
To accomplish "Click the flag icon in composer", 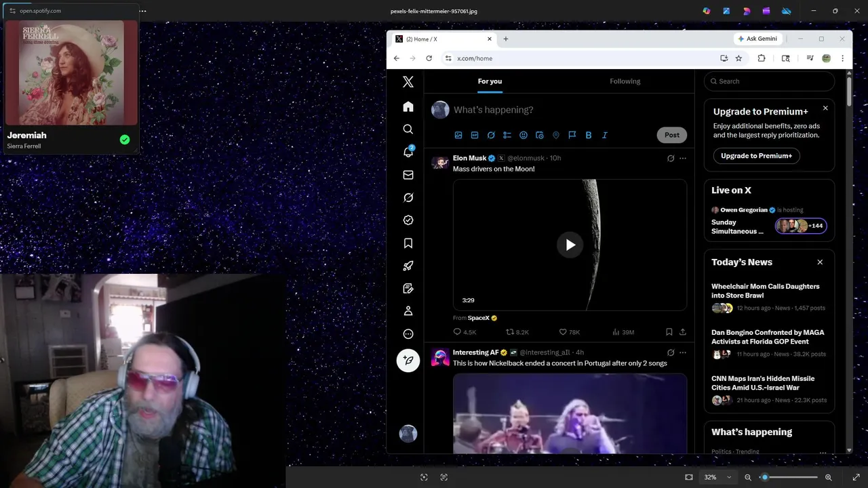I will [x=572, y=135].
